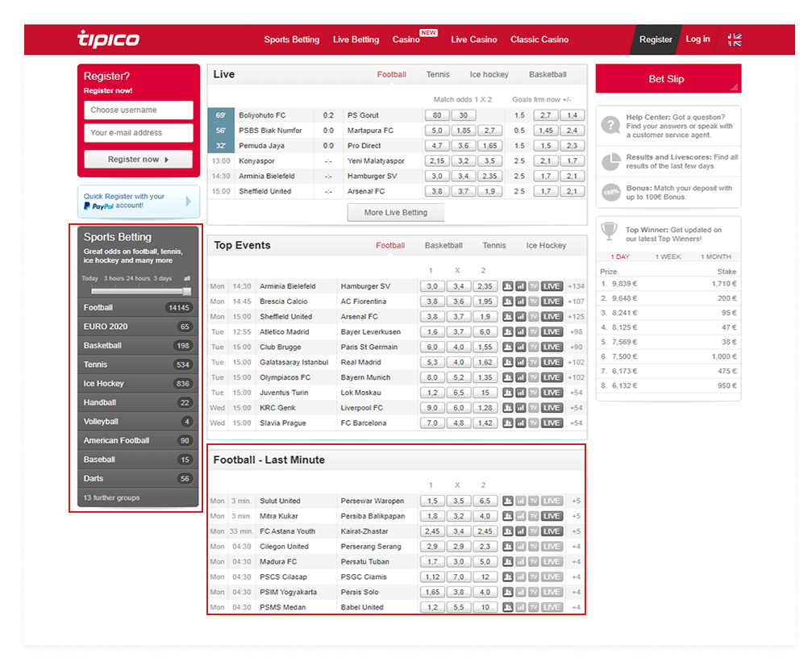
Task: Click the PayPal logo in Quick Register
Action: (98, 206)
